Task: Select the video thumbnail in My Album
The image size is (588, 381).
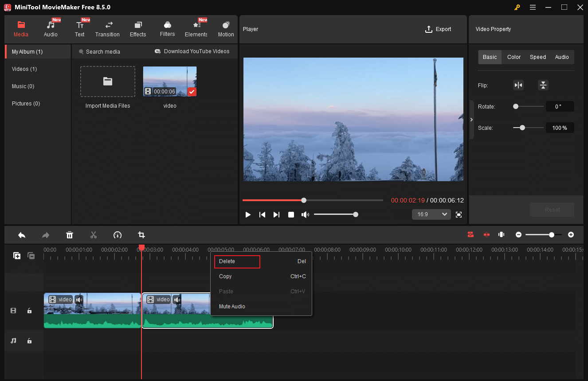Action: coord(170,81)
